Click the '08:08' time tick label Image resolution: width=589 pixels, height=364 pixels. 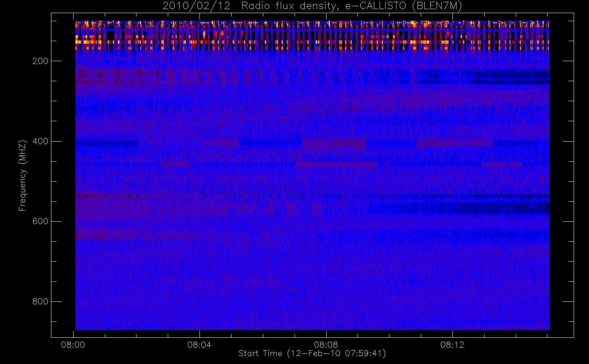[326, 345]
